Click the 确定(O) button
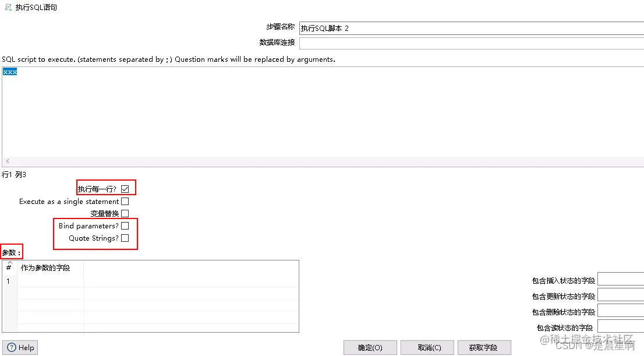644x356 pixels. (x=370, y=347)
